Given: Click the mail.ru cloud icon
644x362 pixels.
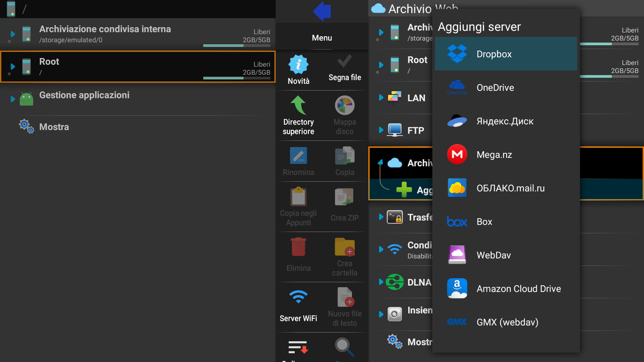Looking at the screenshot, I should click(x=457, y=188).
